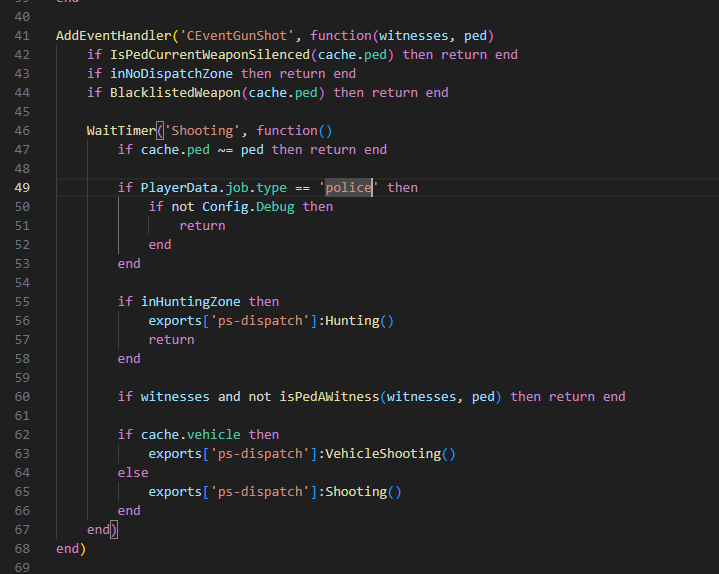Screen dimensions: 719x574
Task: Click 'ps-dispatch' string on line 63
Action: click(260, 453)
